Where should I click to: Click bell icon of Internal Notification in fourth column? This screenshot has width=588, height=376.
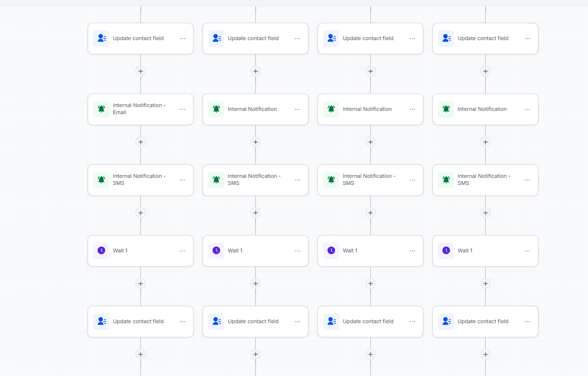click(447, 109)
